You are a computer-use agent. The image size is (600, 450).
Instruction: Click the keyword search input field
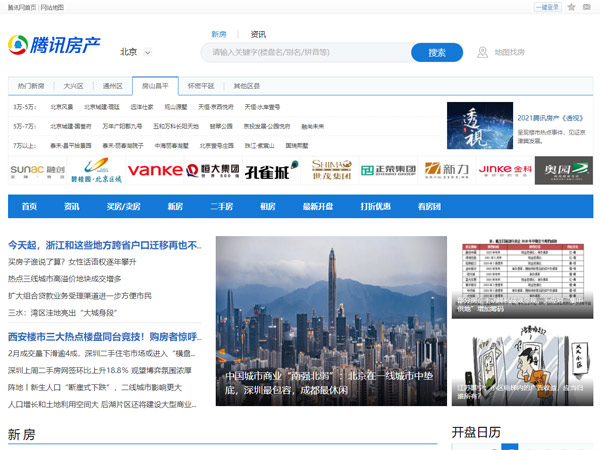point(306,52)
